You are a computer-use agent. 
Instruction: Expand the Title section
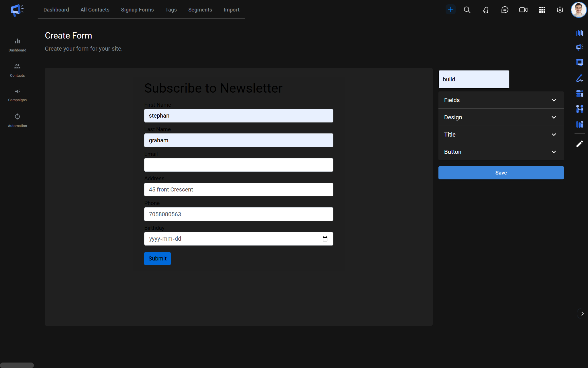tap(501, 135)
